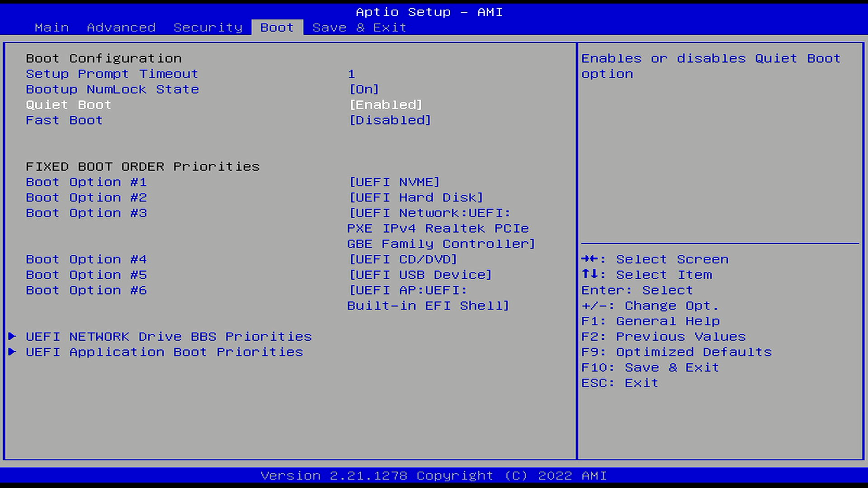Open Boot Option #2 UEFI Hard Disk selector

click(x=416, y=197)
